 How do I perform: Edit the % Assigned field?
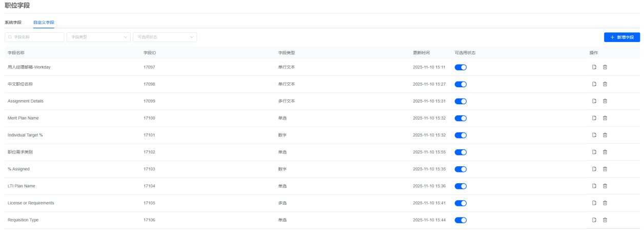click(x=594, y=169)
